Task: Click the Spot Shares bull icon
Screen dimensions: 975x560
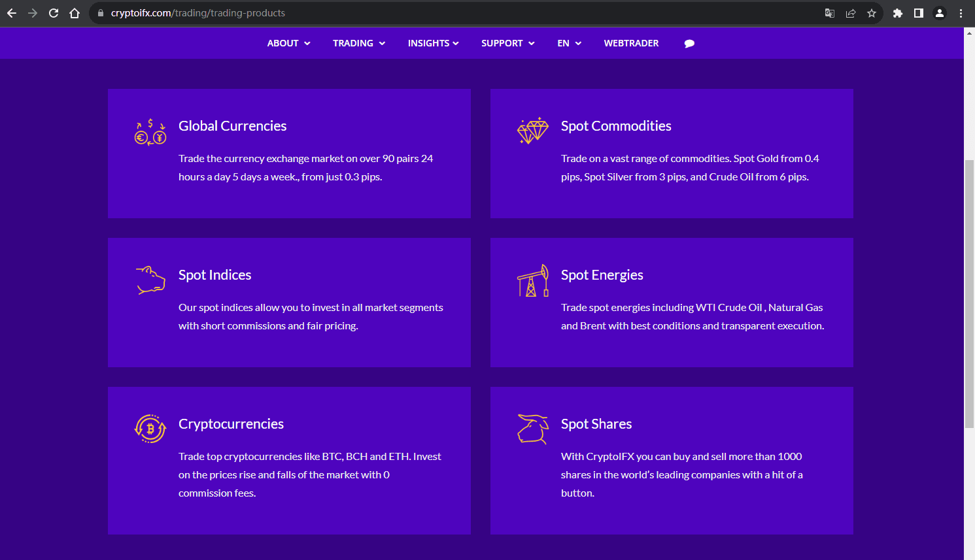Action: point(533,429)
